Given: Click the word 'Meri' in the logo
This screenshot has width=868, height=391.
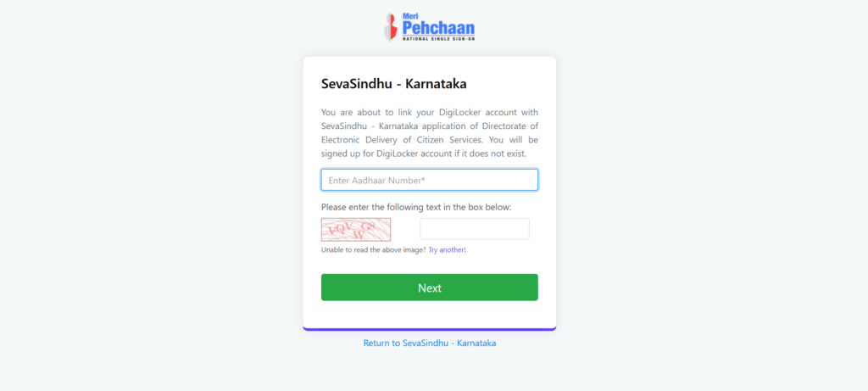Looking at the screenshot, I should pos(409,16).
